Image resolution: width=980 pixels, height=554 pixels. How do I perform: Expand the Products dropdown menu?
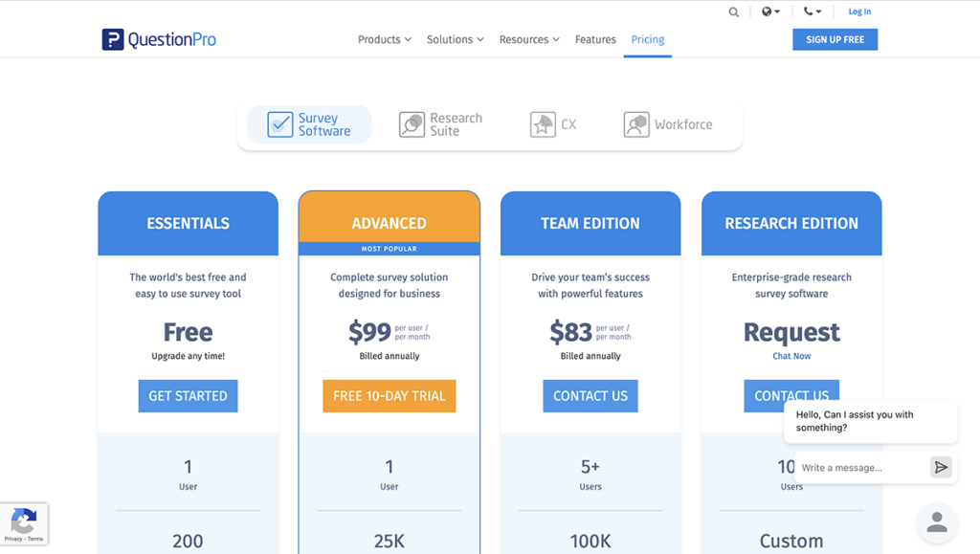coord(384,39)
